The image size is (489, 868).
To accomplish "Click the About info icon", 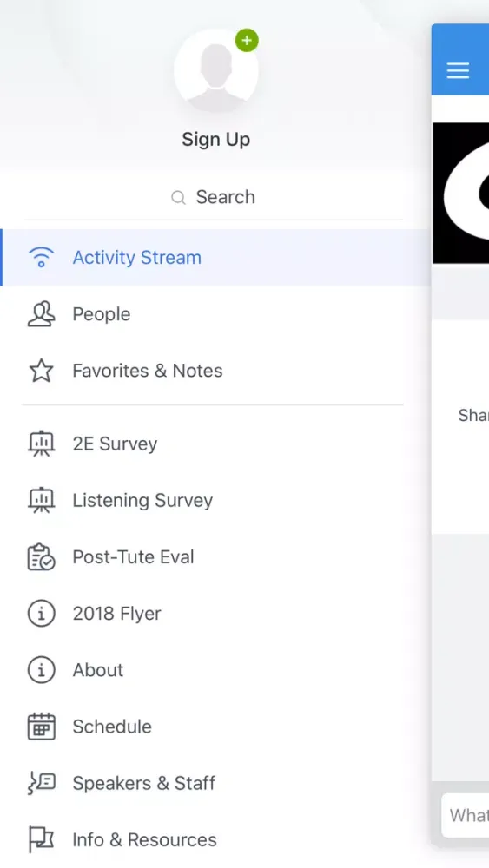I will [41, 670].
